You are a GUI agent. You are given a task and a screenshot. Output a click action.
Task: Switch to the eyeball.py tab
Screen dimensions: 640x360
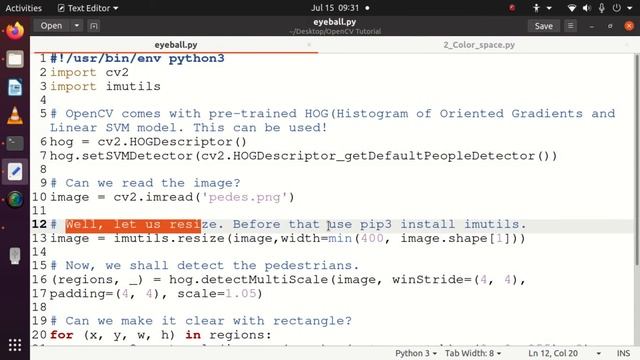click(x=176, y=44)
